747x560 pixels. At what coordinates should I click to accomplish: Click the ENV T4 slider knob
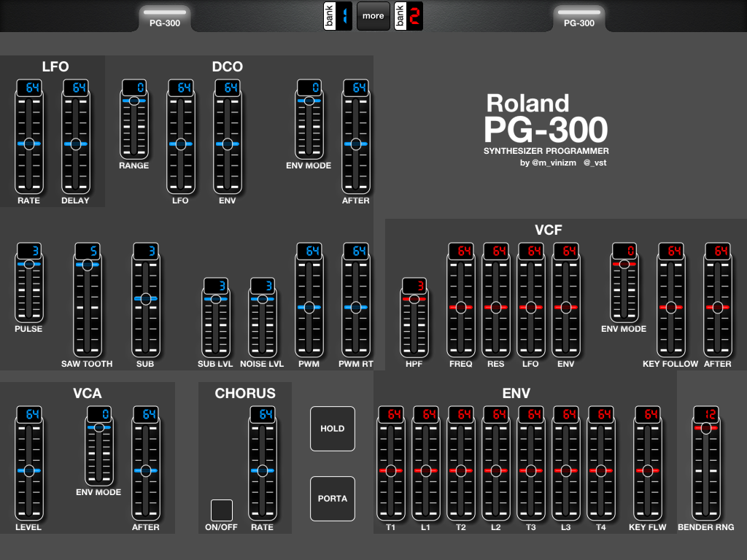click(601, 470)
